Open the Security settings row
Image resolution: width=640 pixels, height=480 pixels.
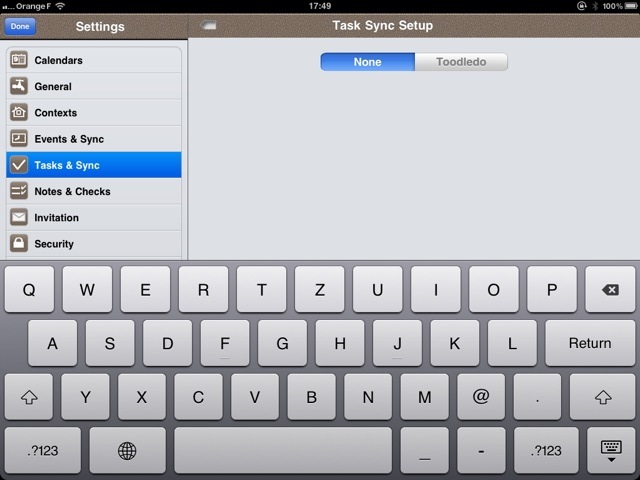[94, 243]
